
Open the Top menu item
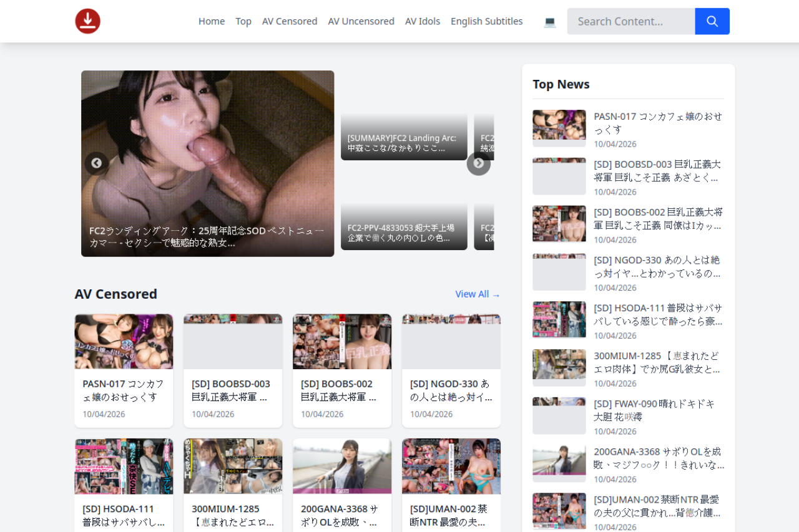click(x=243, y=21)
